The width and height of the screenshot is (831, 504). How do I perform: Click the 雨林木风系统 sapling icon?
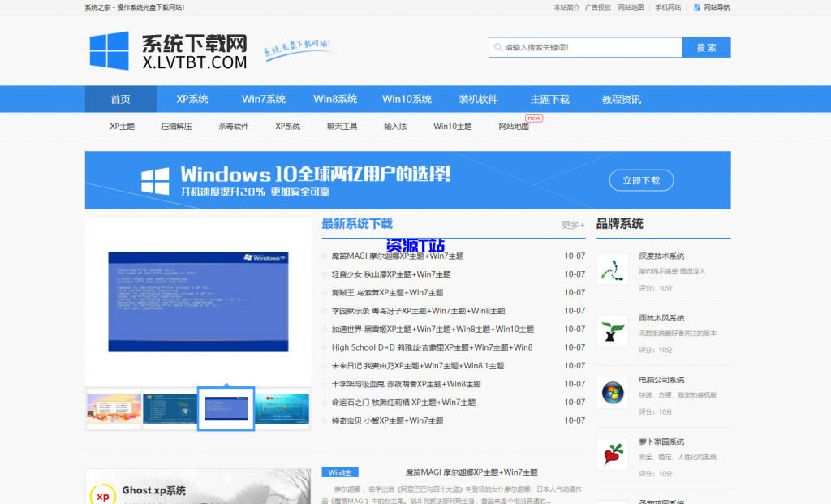pos(612,331)
